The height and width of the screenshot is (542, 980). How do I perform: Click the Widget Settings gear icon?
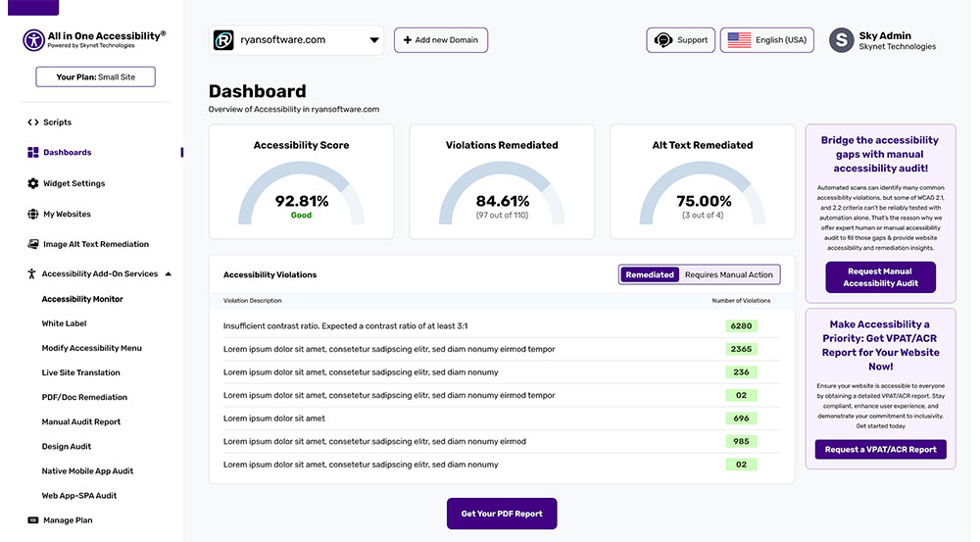33,183
